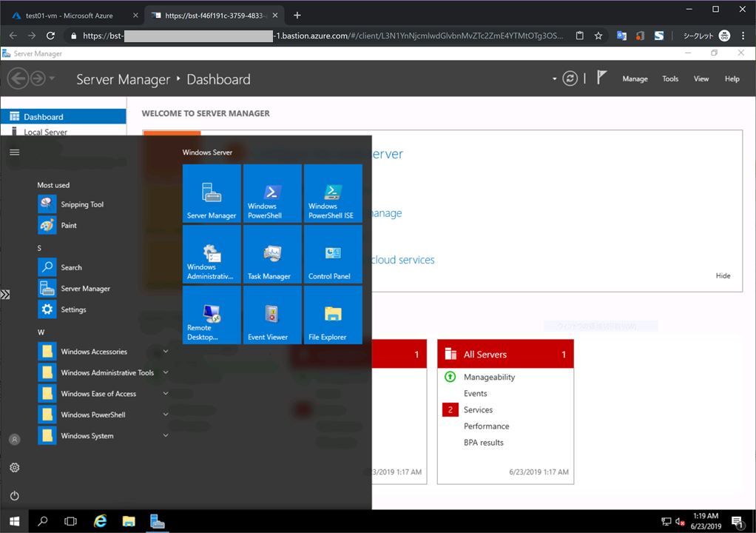The width and height of the screenshot is (756, 533).
Task: Open Services in All Servers tile
Action: (x=478, y=409)
